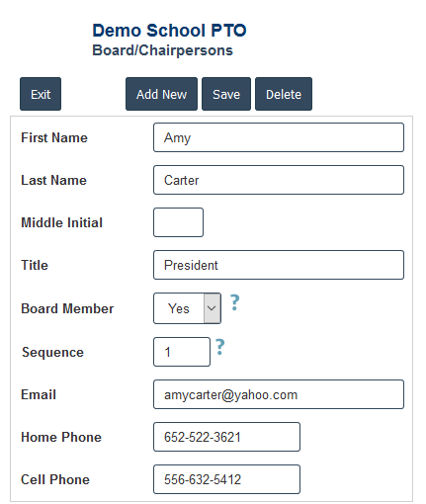
Task: Focus the First Name field containing Amy
Action: tap(279, 137)
